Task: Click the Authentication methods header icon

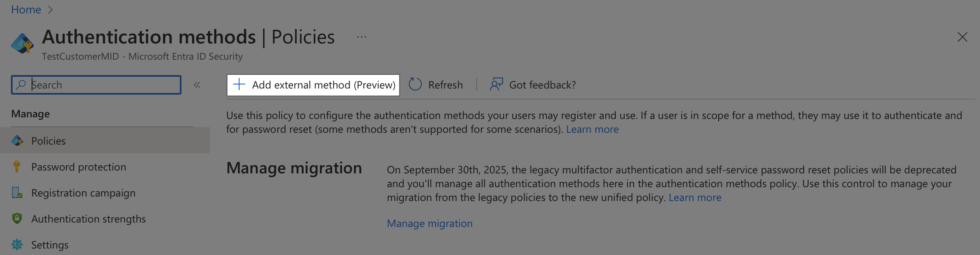Action: point(22,43)
